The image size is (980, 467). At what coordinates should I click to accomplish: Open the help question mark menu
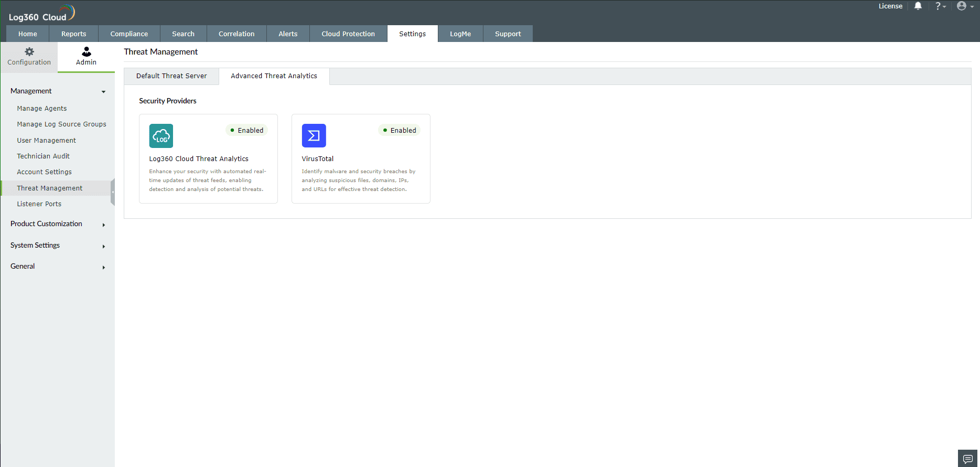tap(941, 6)
